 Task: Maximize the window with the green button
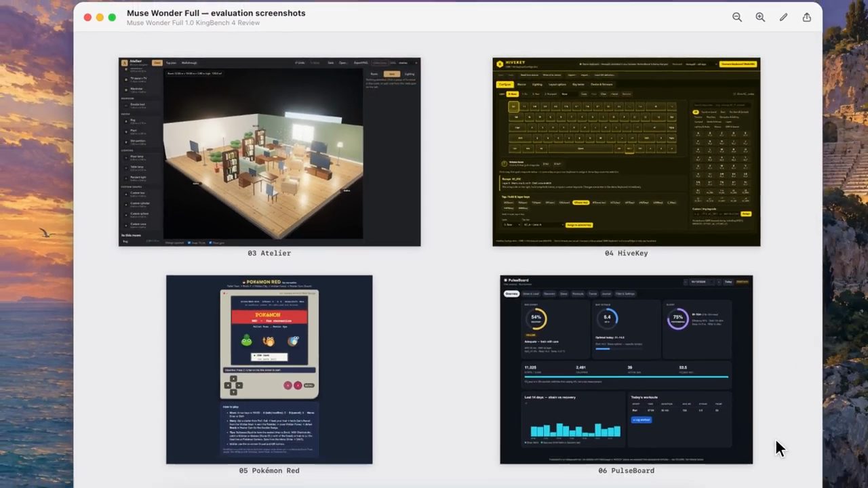112,18
